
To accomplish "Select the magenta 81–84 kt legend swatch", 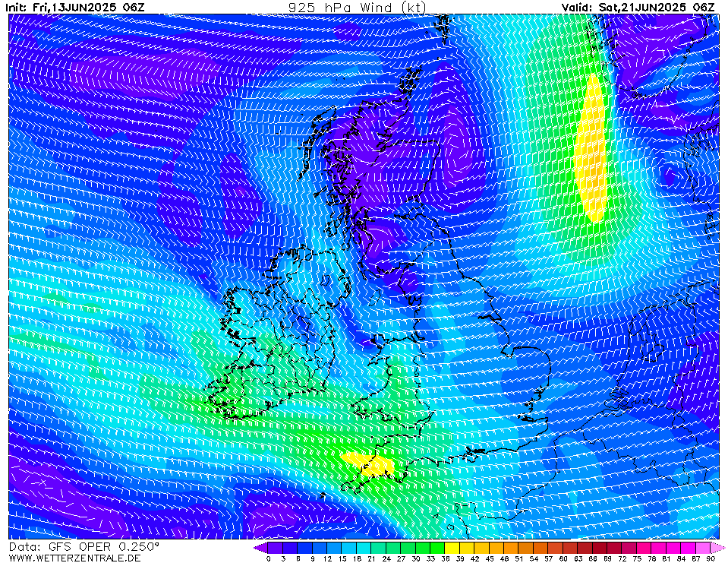I will tap(673, 548).
